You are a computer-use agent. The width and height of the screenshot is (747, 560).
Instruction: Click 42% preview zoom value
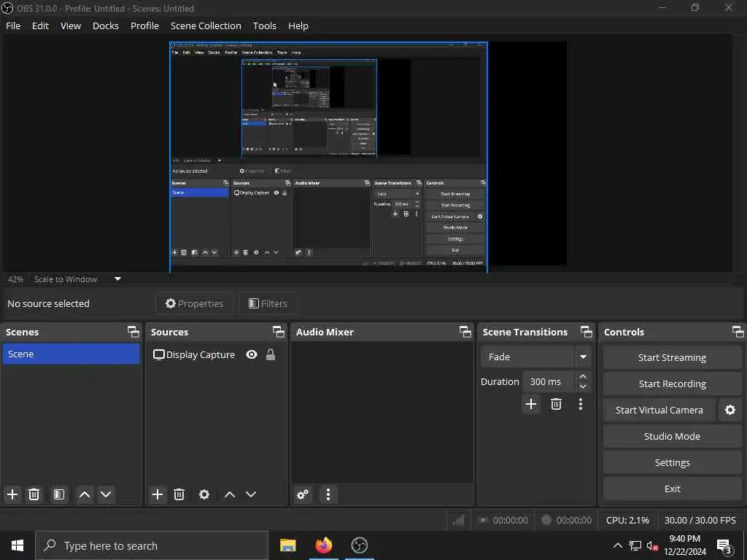coord(15,279)
